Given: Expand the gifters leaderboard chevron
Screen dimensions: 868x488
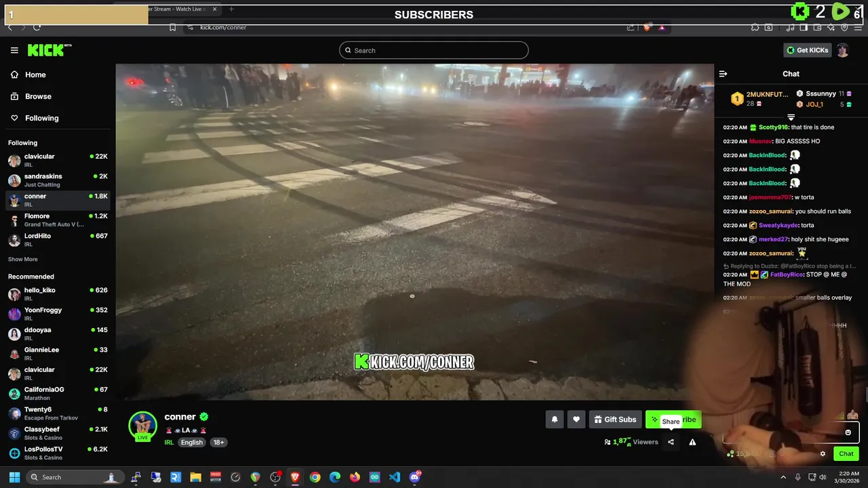Looking at the screenshot, I should 791,118.
